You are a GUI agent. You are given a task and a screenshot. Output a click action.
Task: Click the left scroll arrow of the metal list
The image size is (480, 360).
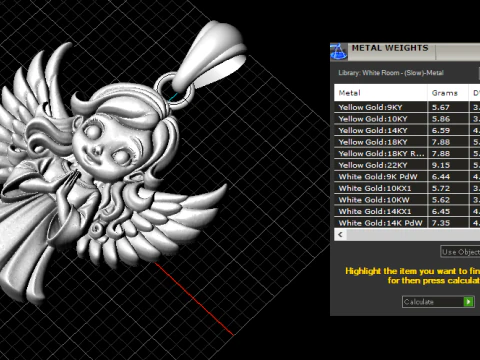tap(340, 235)
